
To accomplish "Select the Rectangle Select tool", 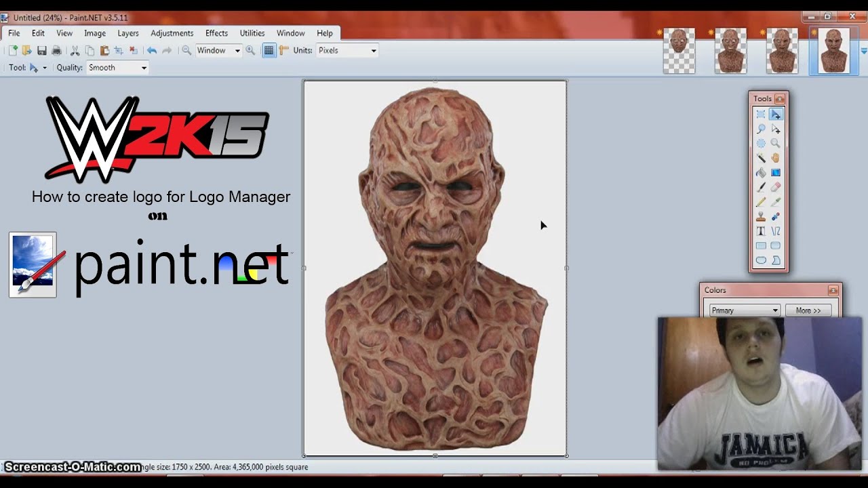I will point(761,115).
